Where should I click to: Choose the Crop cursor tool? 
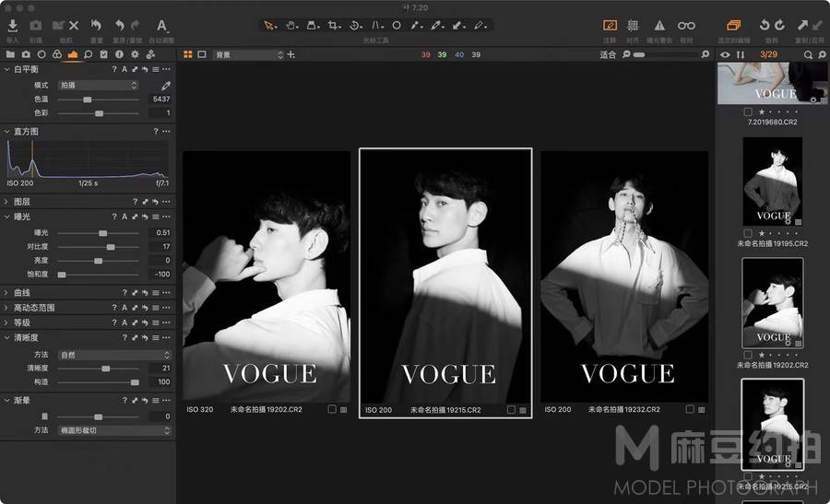point(334,26)
